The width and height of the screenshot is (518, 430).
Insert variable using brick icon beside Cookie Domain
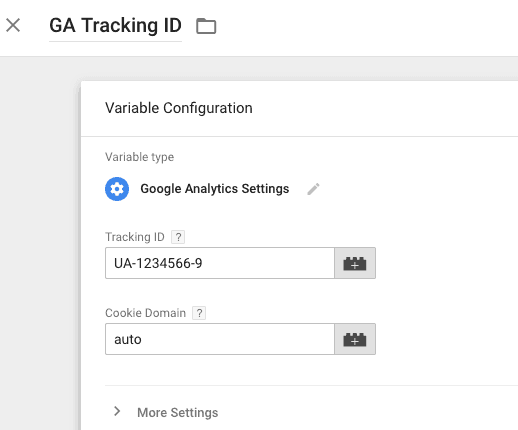355,339
